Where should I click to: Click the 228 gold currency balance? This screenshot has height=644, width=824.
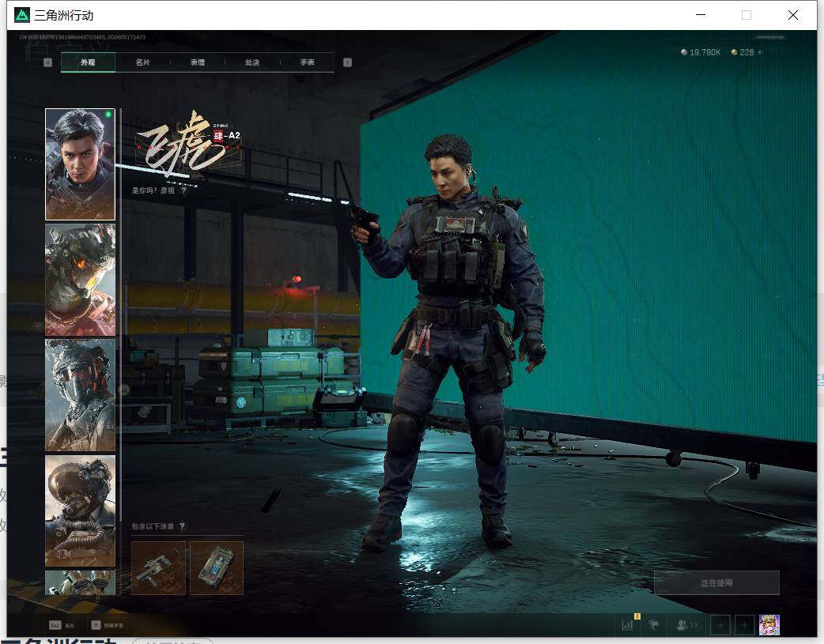[x=743, y=52]
